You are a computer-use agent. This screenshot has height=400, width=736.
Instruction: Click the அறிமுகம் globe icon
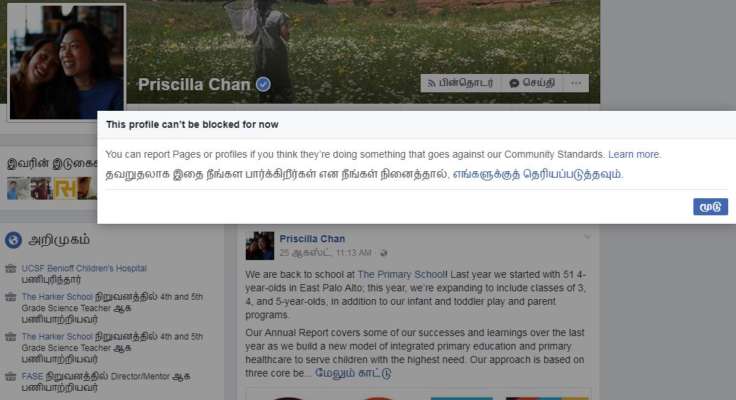coord(13,240)
